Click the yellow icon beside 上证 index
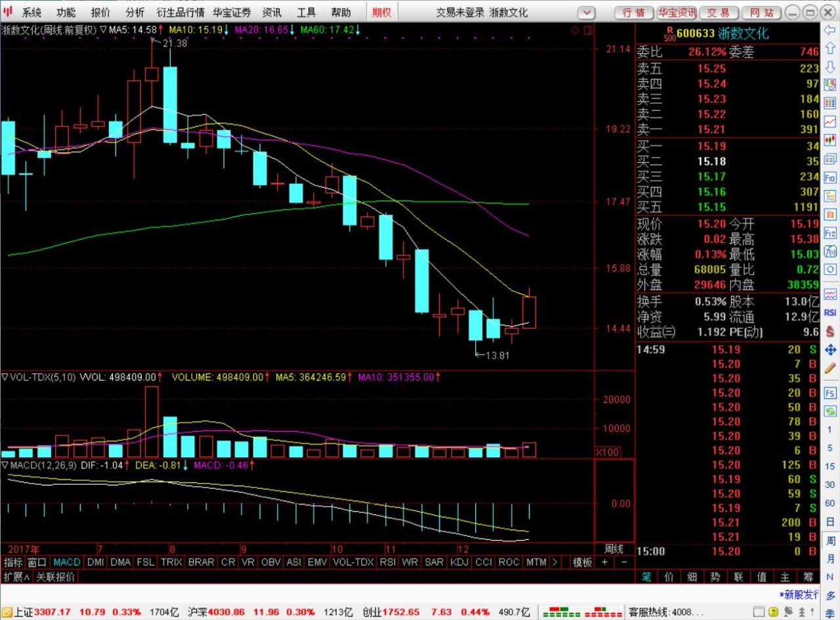The height and width of the screenshot is (620, 840). [x=7, y=612]
